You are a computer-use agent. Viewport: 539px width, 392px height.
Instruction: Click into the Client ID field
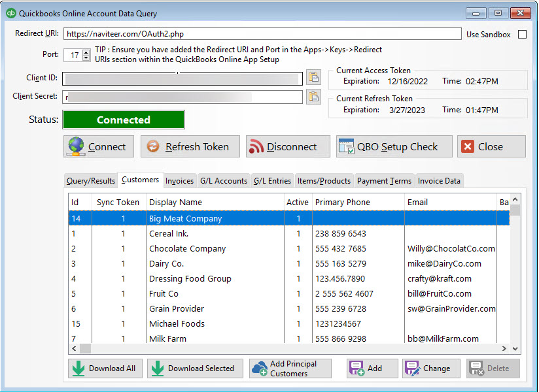pos(183,78)
